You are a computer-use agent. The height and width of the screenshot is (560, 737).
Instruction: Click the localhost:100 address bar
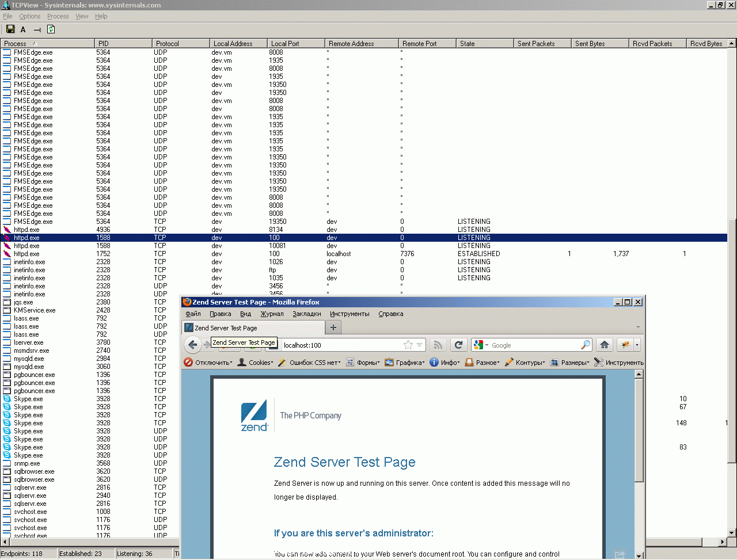[x=343, y=345]
